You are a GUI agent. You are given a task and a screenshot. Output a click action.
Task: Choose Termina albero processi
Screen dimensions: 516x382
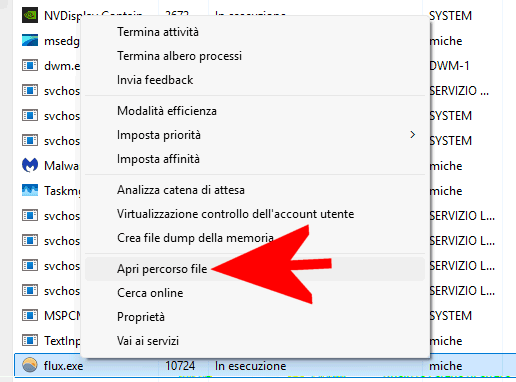point(255,56)
